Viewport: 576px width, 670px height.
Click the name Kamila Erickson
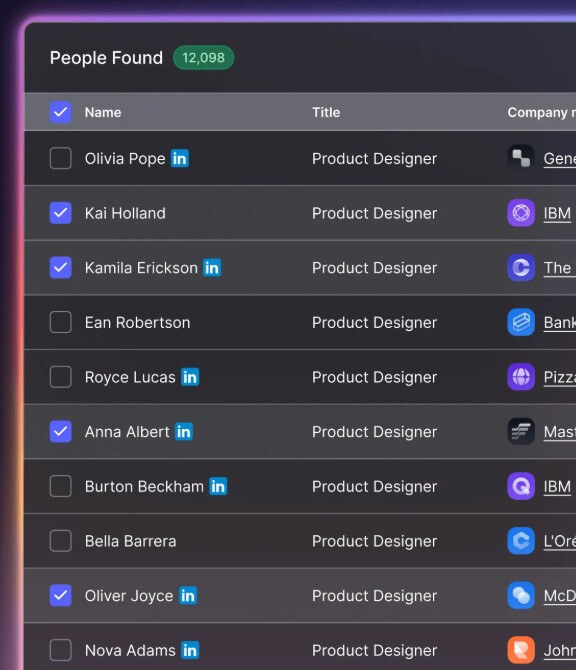(x=141, y=268)
